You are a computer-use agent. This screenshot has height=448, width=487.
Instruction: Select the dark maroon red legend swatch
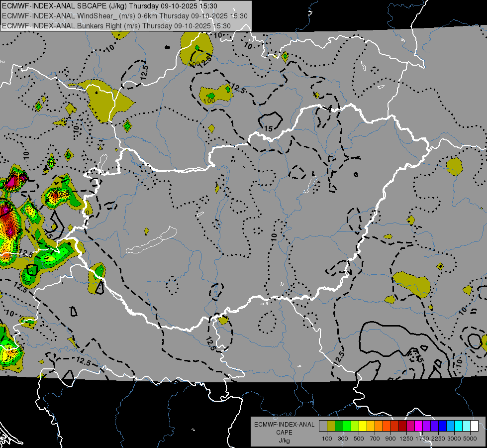pyautogui.click(x=402, y=426)
